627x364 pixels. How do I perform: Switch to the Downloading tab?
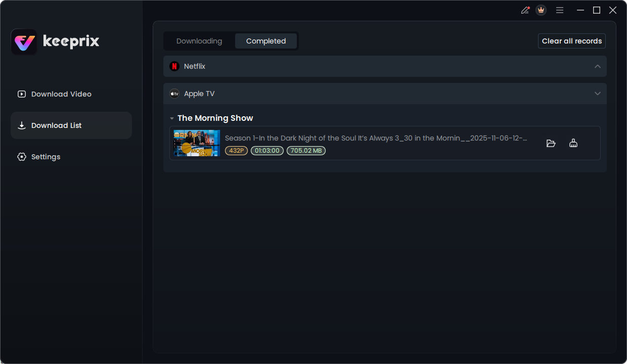coord(199,41)
